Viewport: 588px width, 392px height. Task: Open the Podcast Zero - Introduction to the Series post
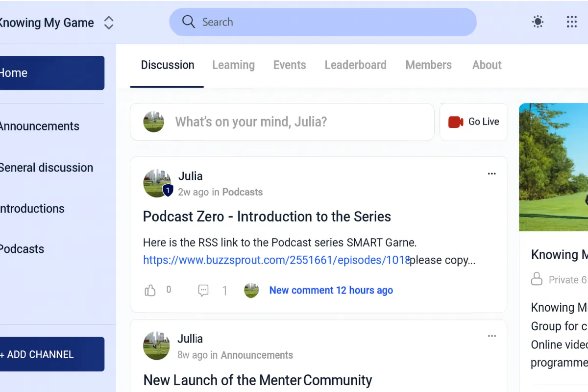267,217
